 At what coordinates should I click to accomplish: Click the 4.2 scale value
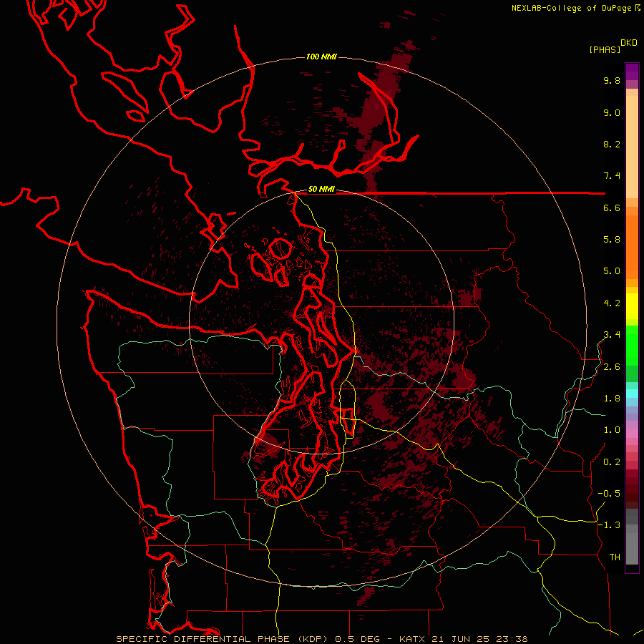(x=612, y=303)
